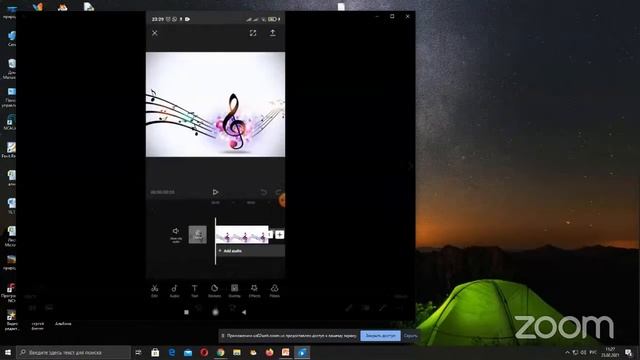Click the treble clef preview image
Screen dimensions: 640x360
[x=216, y=104]
